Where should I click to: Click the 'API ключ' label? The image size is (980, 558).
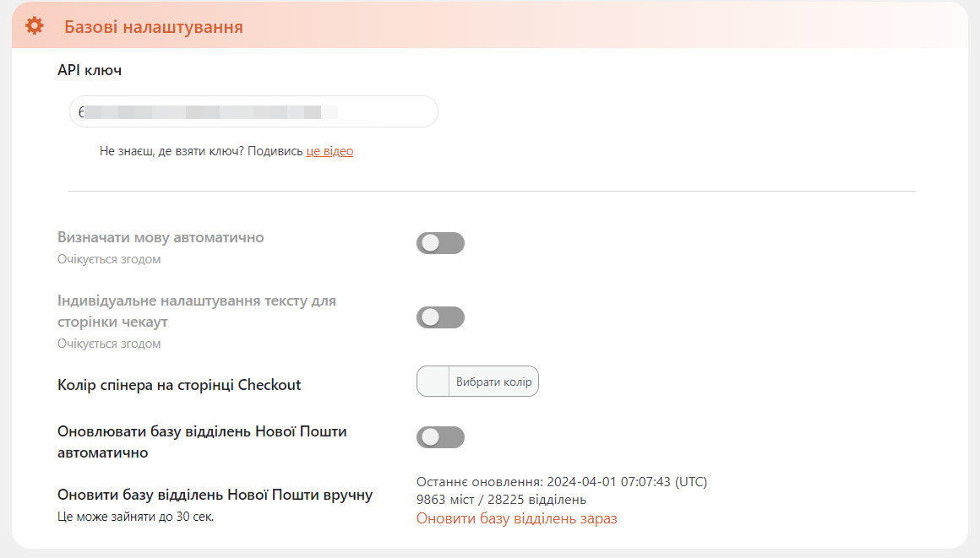[x=90, y=70]
